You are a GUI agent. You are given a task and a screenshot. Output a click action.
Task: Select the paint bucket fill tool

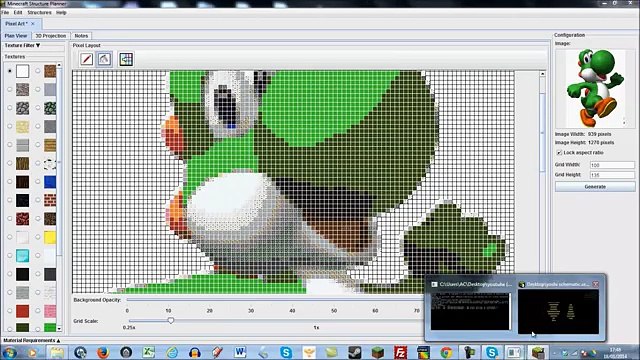104,59
